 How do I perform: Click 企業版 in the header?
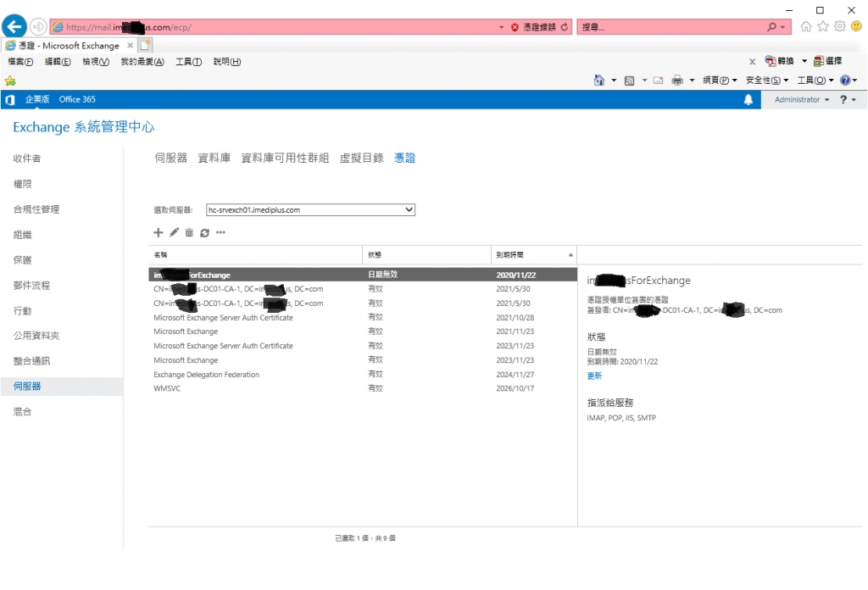click(x=37, y=99)
